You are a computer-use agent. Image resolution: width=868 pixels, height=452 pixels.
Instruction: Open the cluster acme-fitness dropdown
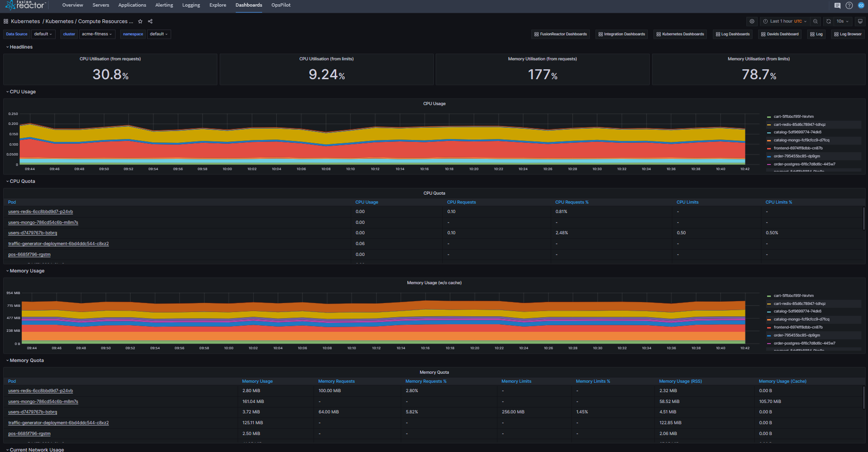point(97,34)
